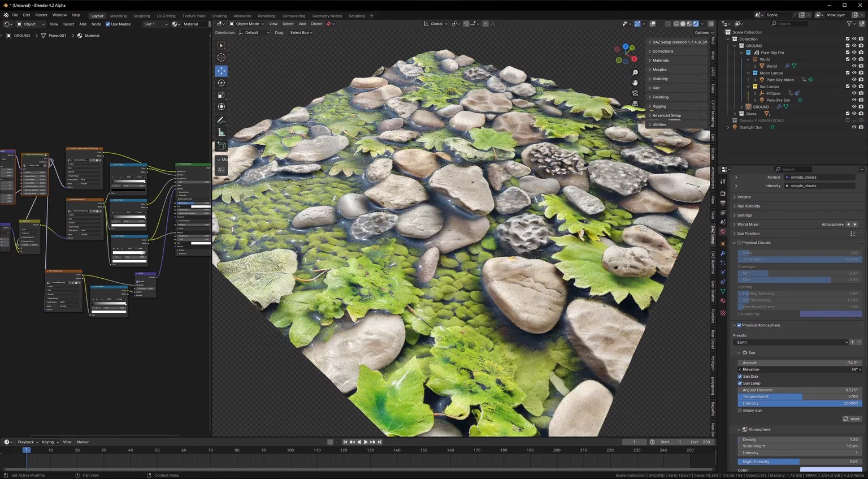Select the Move tool in viewport toolbar
Viewport: 868px width, 479px height.
(x=221, y=71)
